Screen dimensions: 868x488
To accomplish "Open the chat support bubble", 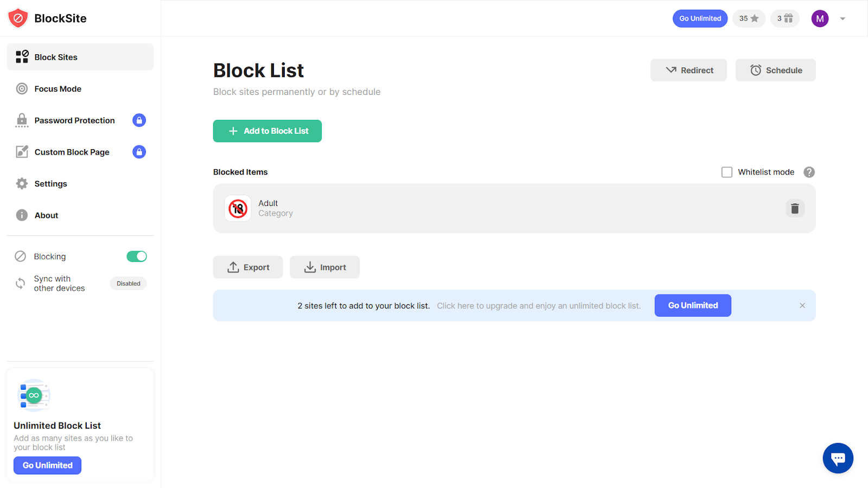I will coord(838,458).
